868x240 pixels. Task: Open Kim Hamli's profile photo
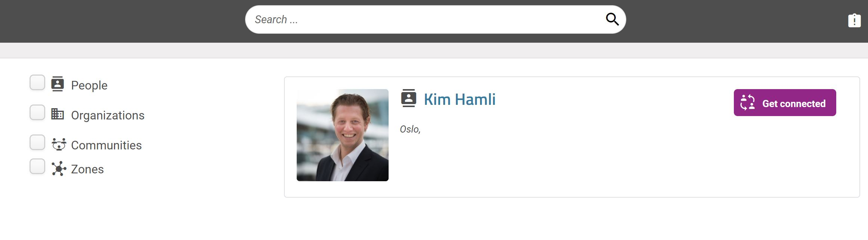[343, 135]
